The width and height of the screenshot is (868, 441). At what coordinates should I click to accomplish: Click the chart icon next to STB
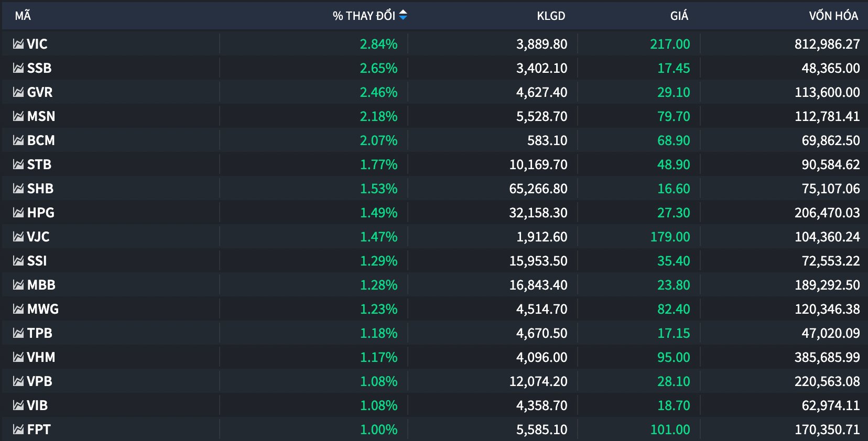pos(18,164)
